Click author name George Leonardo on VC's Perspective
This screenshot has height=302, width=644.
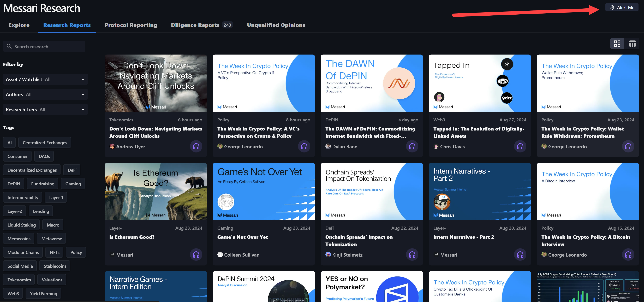(x=243, y=146)
